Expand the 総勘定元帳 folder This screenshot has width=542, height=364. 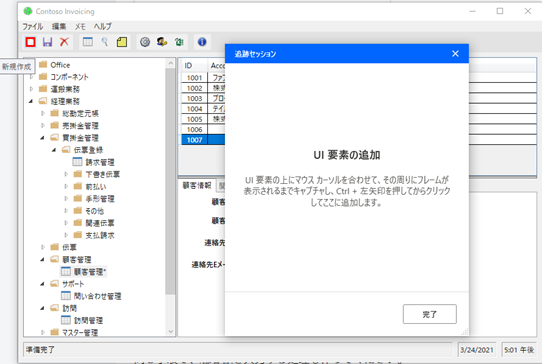[x=43, y=113]
